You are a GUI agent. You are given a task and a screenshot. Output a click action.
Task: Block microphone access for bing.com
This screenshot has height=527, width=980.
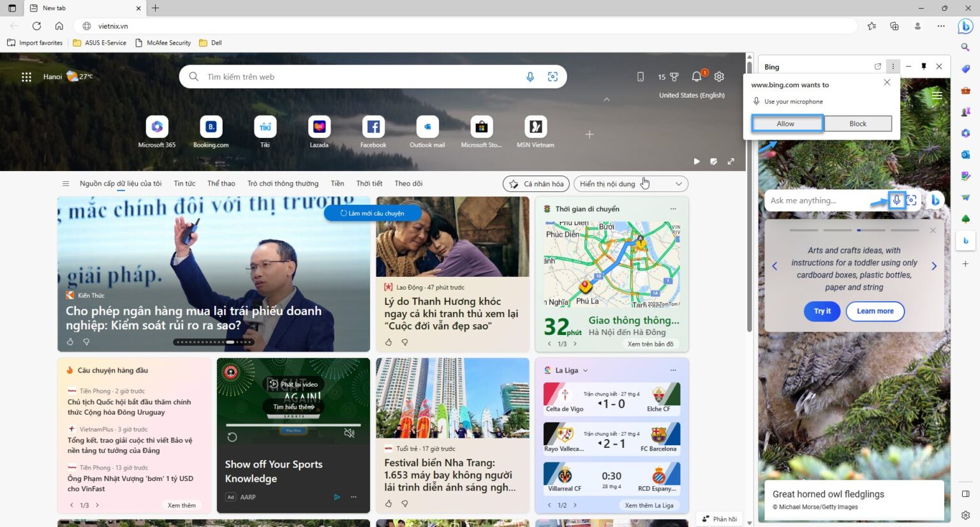[x=857, y=123]
